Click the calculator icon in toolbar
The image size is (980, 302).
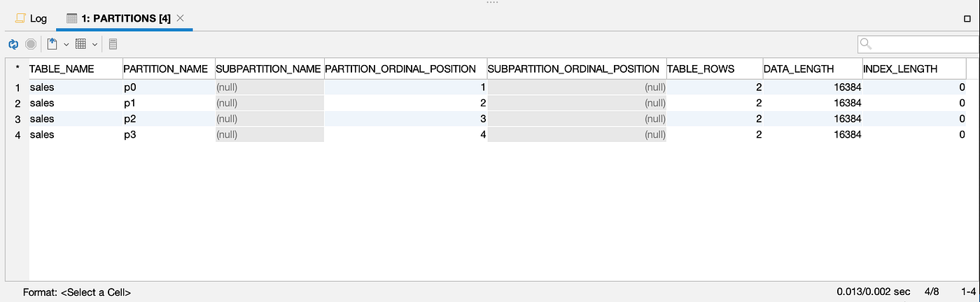113,44
